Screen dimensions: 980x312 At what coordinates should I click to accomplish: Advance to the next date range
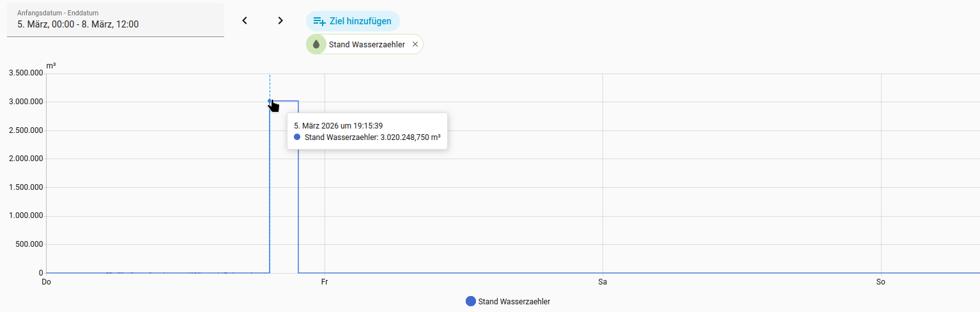point(280,20)
